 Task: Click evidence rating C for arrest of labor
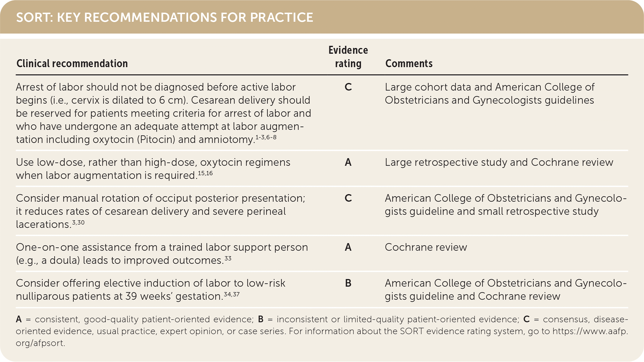pyautogui.click(x=348, y=87)
